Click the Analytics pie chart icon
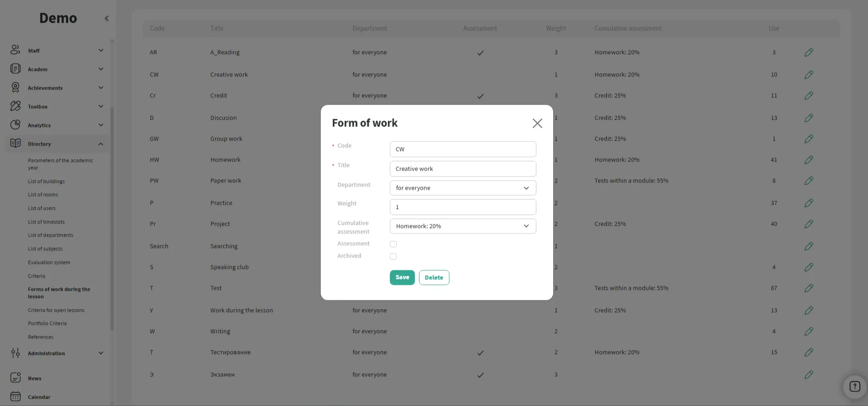This screenshot has width=868, height=406. point(15,125)
